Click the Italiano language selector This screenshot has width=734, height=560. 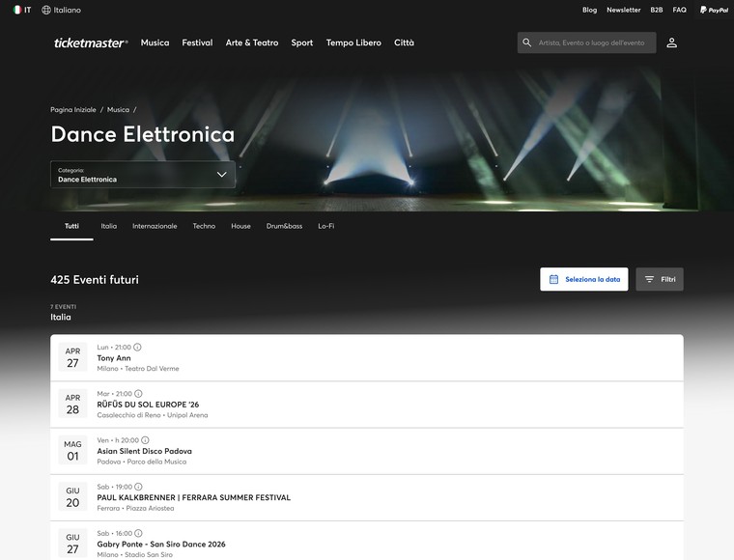pyautogui.click(x=61, y=10)
